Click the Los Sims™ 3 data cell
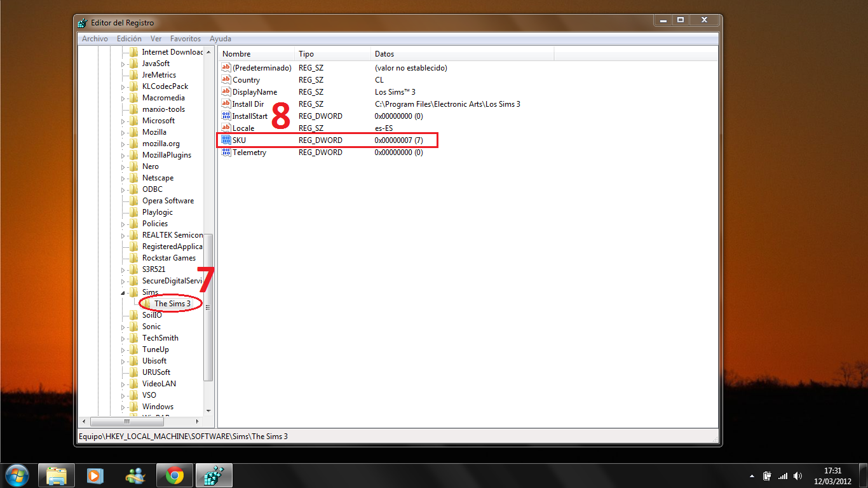This screenshot has height=488, width=868. tap(395, 92)
